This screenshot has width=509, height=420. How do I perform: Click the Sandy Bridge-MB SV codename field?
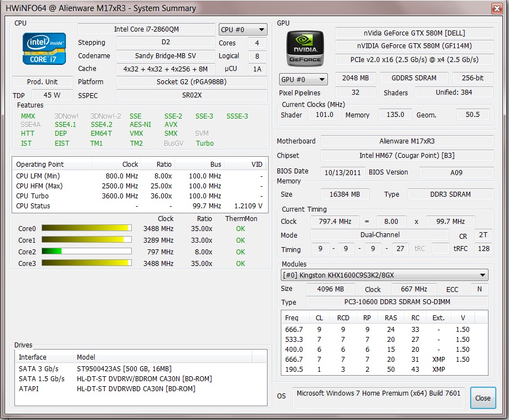pyautogui.click(x=166, y=55)
